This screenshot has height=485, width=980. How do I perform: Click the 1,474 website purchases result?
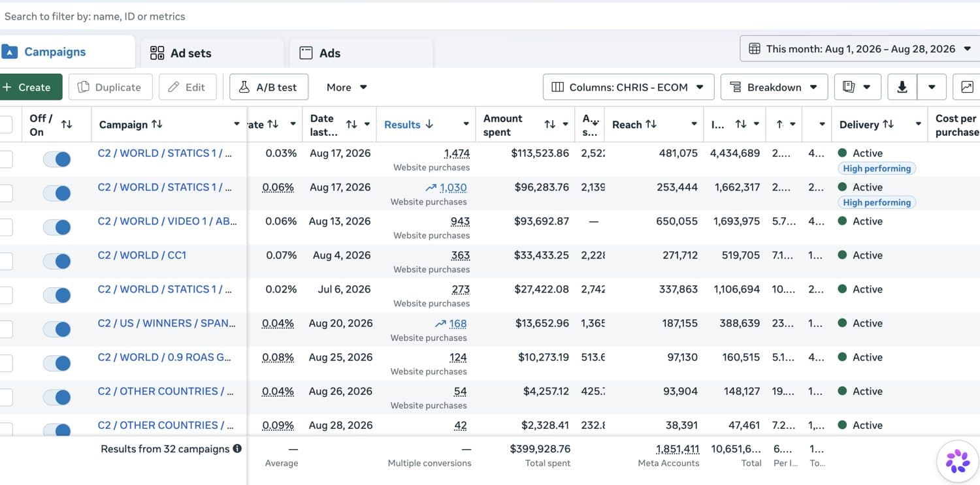point(457,153)
